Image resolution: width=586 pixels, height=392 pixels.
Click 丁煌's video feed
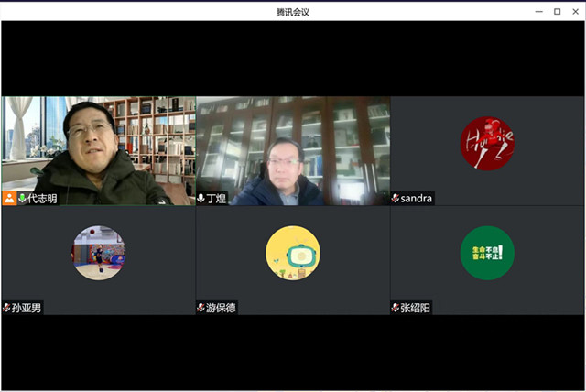tap(293, 147)
